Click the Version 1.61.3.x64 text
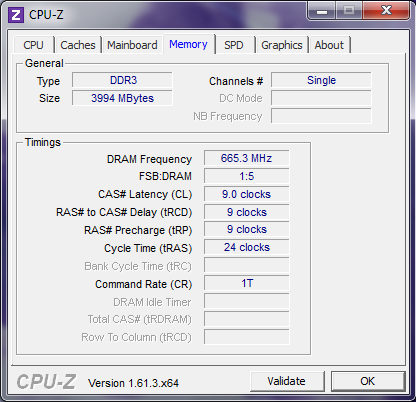The width and height of the screenshot is (416, 402). coord(133,383)
